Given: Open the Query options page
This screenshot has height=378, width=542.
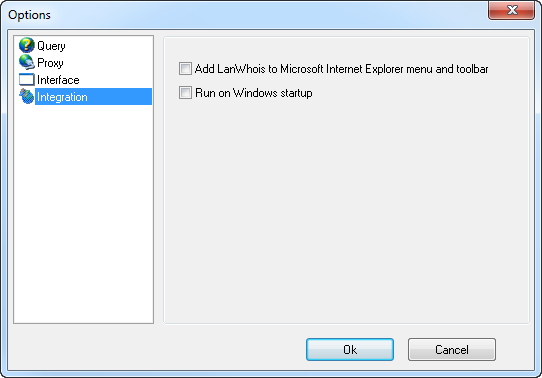Looking at the screenshot, I should click(51, 46).
